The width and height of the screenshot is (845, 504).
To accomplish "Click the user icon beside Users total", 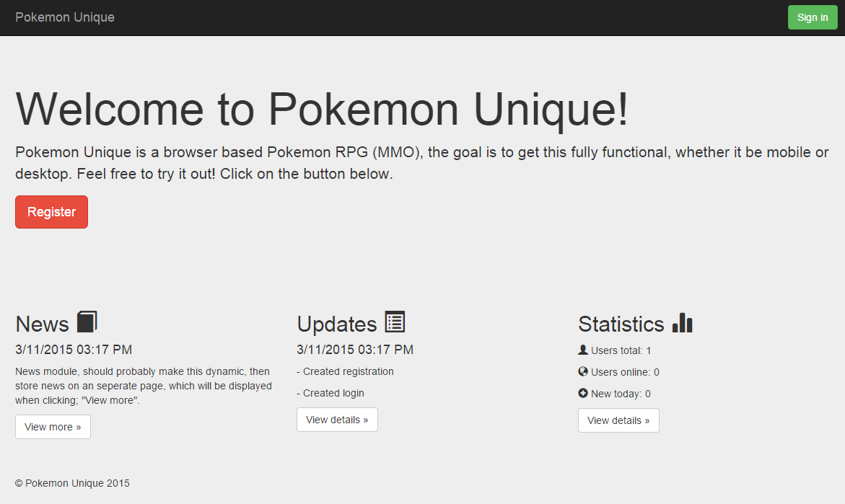I will coord(582,350).
